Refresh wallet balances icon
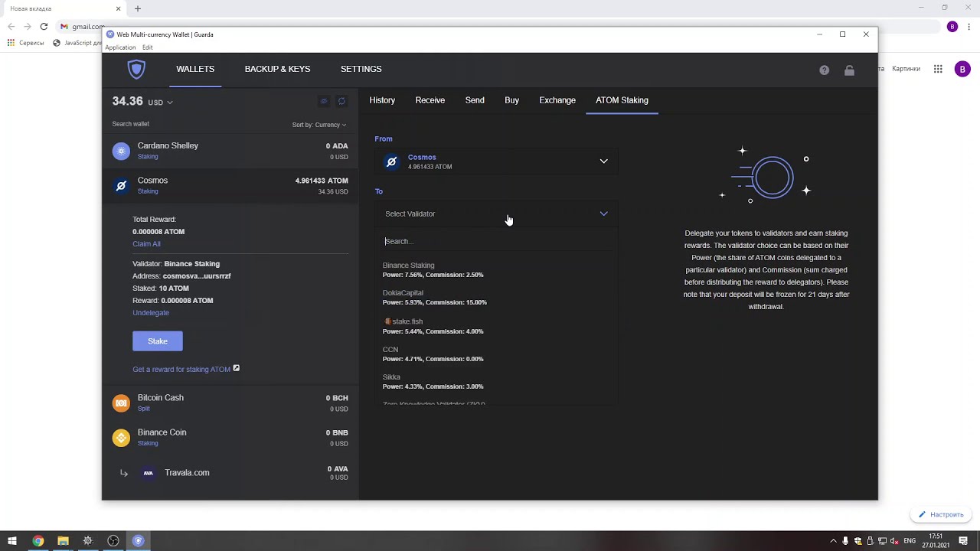The height and width of the screenshot is (551, 980). [x=341, y=102]
